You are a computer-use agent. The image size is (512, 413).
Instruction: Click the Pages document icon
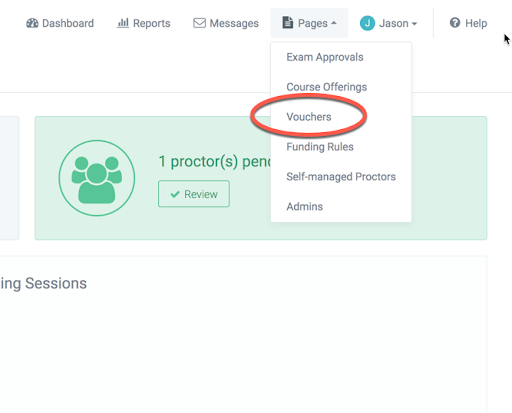pyautogui.click(x=287, y=23)
